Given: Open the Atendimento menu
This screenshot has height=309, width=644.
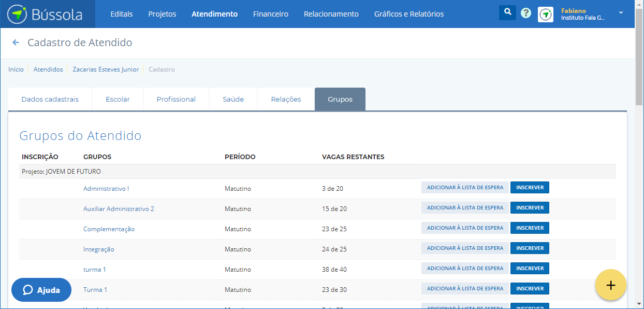Looking at the screenshot, I should [214, 14].
